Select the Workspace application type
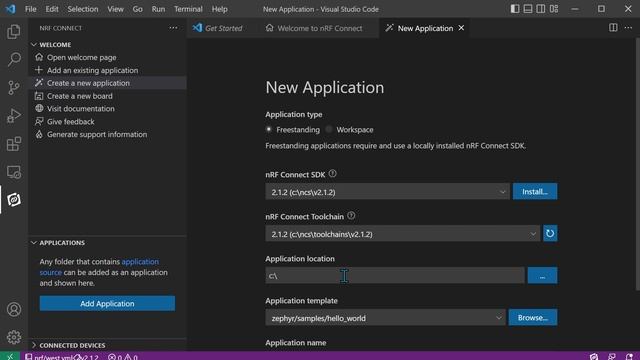640x360 pixels. [x=329, y=129]
